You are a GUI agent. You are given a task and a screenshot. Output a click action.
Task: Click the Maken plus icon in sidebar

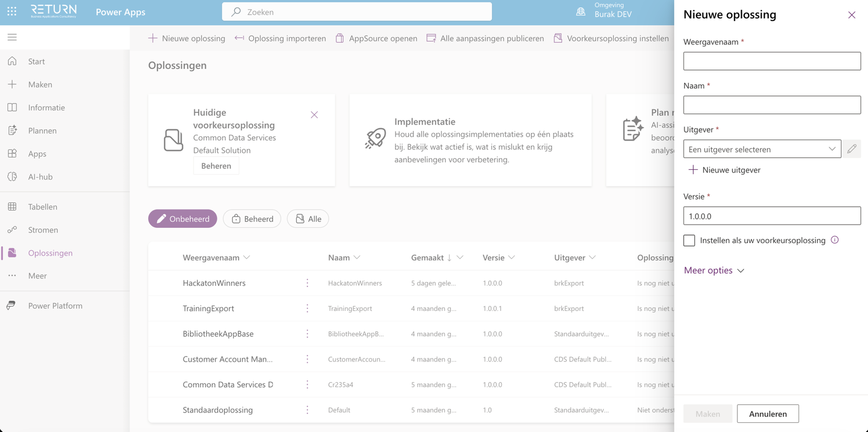click(x=12, y=85)
